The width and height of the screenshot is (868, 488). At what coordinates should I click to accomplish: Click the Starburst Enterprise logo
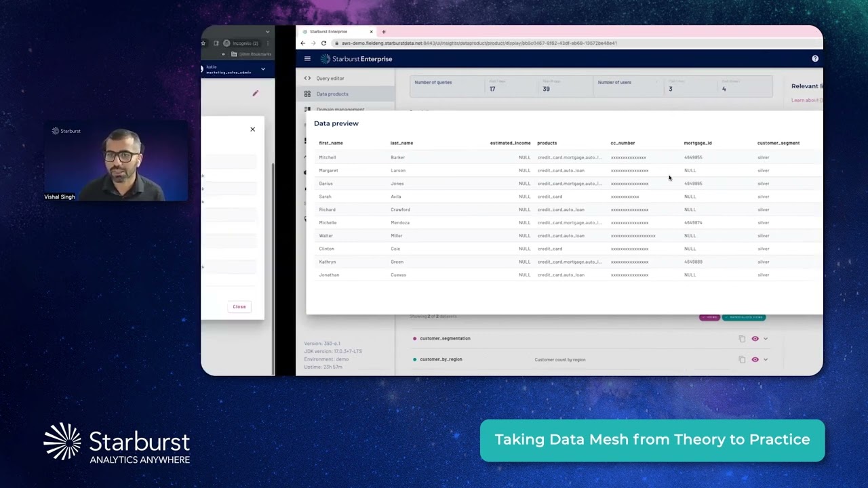(356, 59)
